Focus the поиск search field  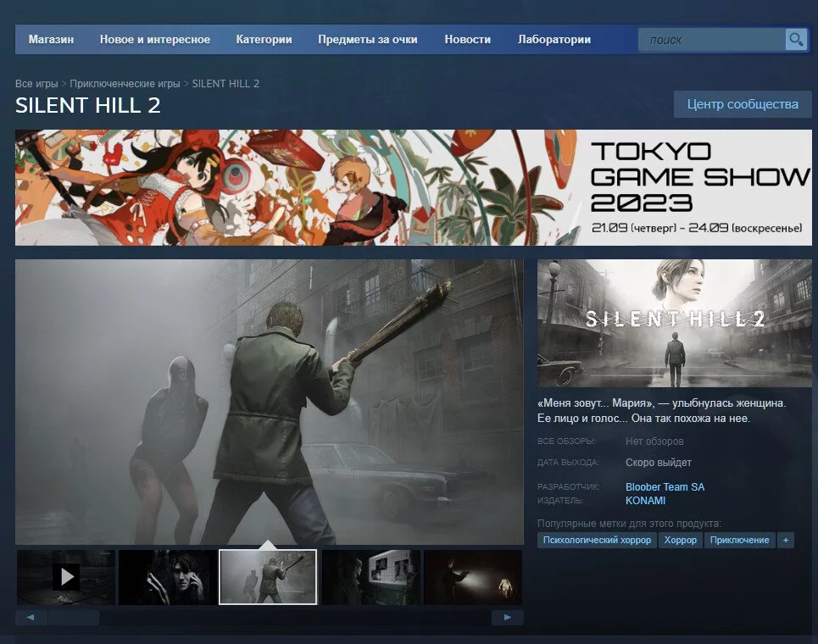[711, 40]
